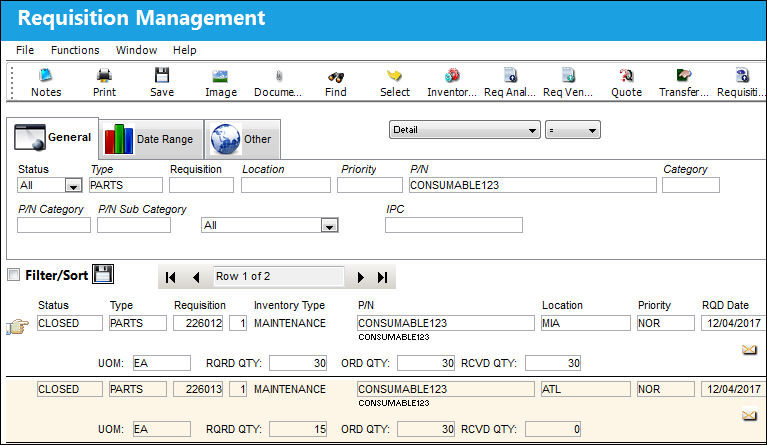Select requisition number 226012 cell
This screenshot has width=767, height=445.
click(198, 323)
